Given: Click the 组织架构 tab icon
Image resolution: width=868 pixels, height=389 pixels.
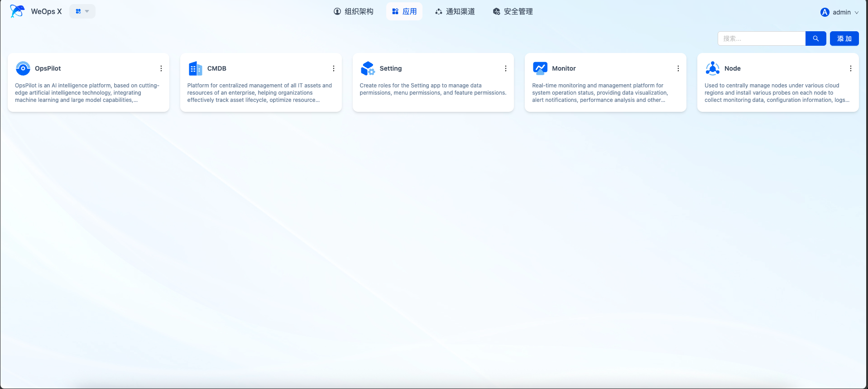Looking at the screenshot, I should pyautogui.click(x=337, y=11).
